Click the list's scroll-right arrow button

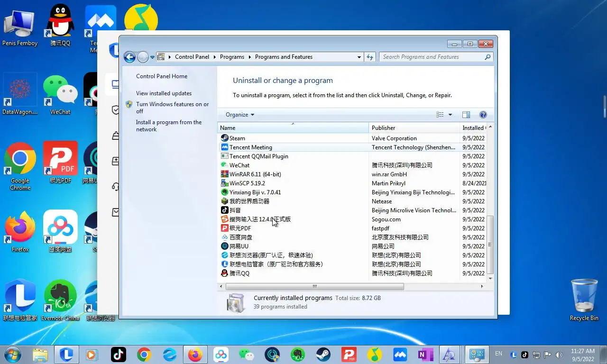482,286
